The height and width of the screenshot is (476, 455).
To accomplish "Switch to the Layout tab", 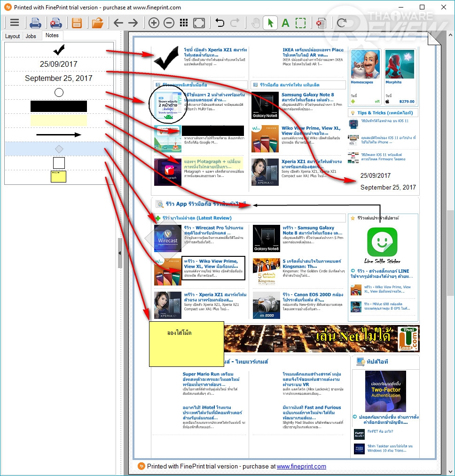I will pos(12,36).
